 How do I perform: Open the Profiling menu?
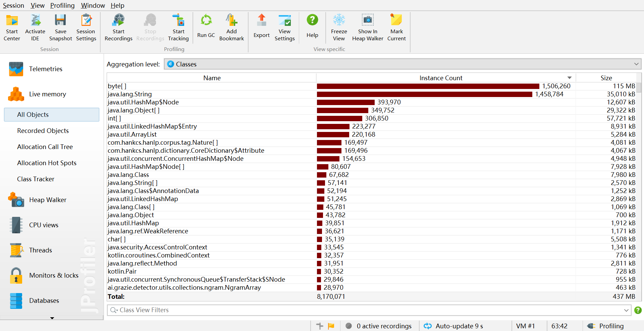62,5
